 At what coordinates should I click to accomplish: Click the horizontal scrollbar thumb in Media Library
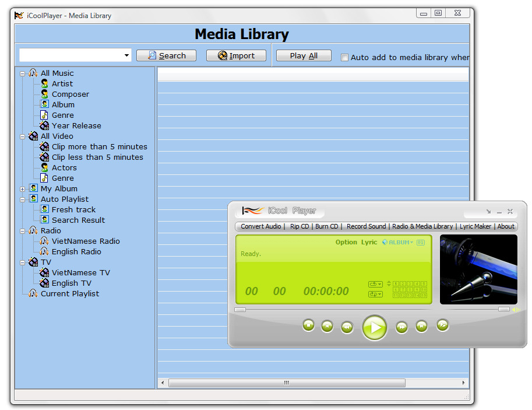click(287, 383)
